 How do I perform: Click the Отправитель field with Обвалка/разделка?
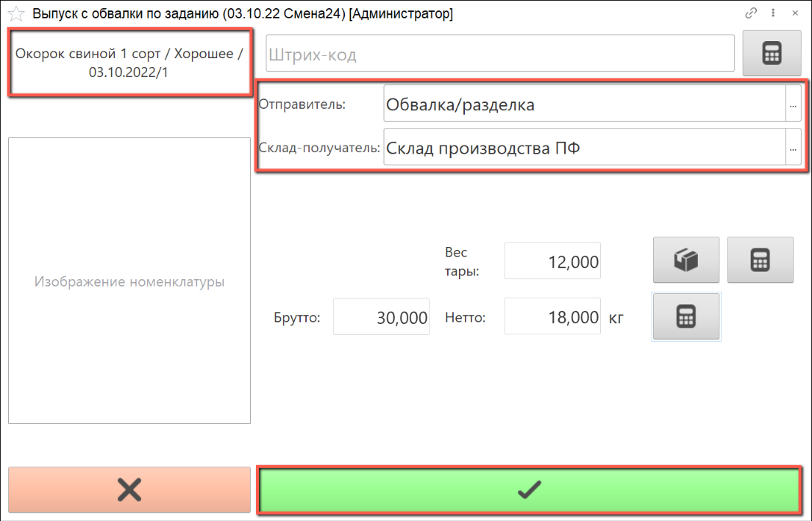coord(584,105)
